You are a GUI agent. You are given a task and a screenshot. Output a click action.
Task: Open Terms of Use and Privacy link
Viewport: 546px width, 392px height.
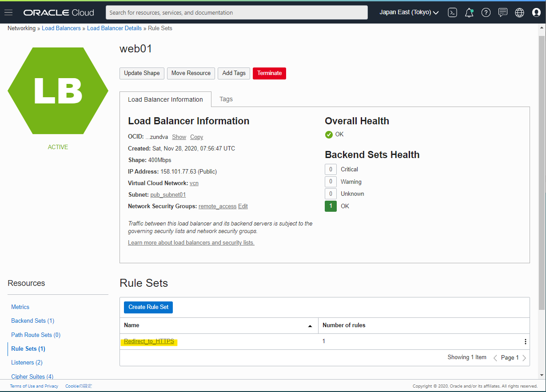tap(34, 386)
